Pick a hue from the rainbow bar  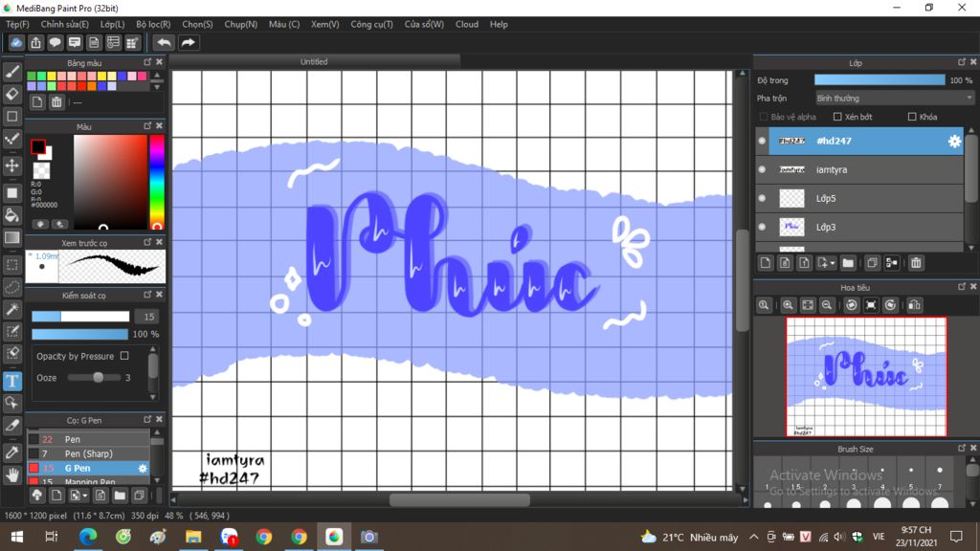click(x=157, y=182)
